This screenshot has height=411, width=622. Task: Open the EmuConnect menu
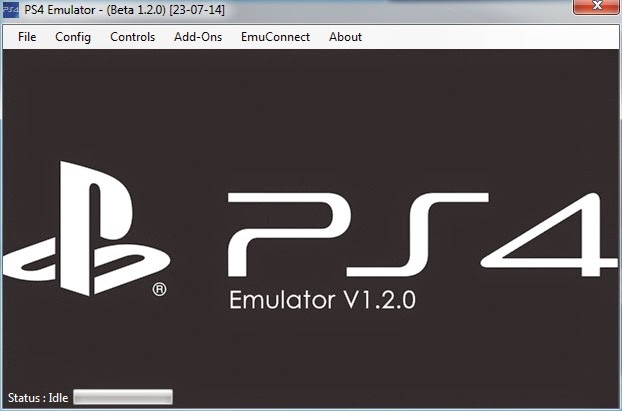[x=275, y=37]
